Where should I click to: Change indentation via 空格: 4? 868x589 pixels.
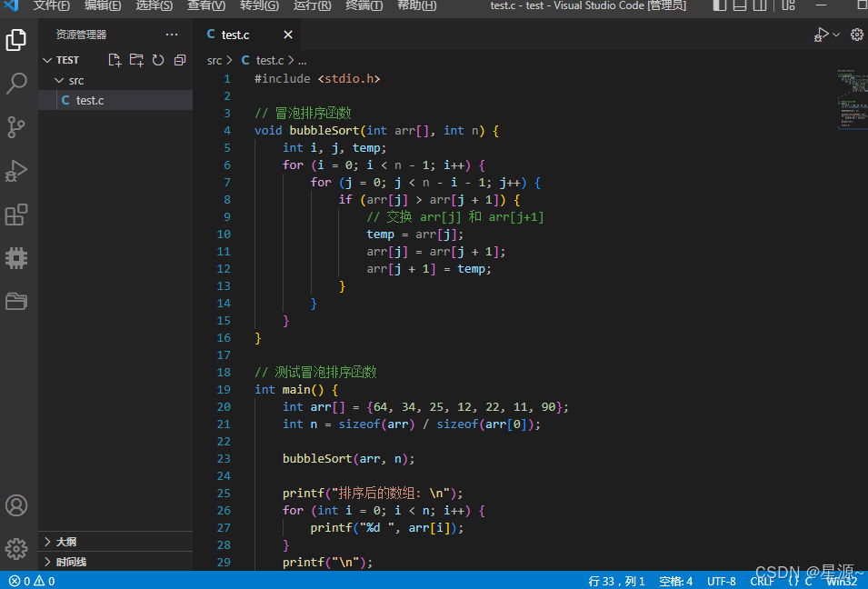pyautogui.click(x=676, y=581)
